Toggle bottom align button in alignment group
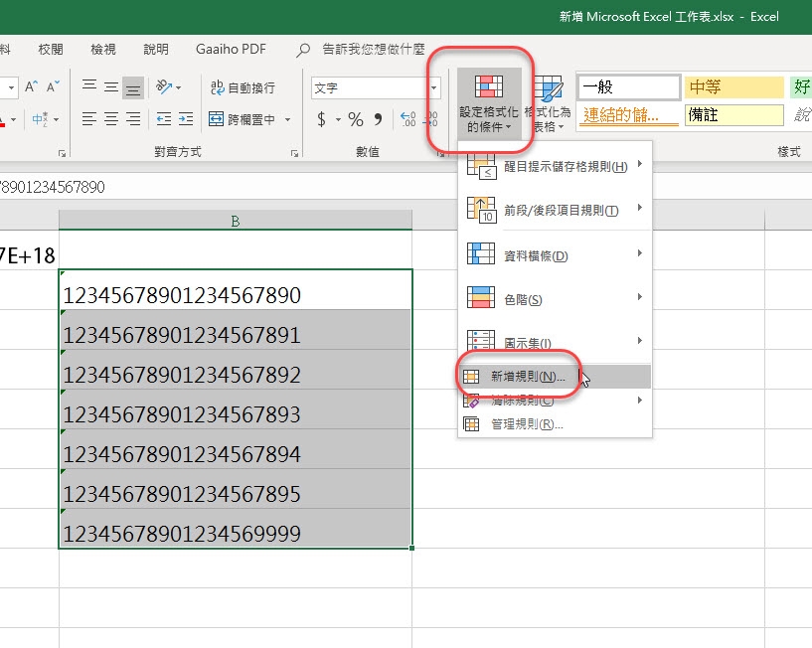 point(132,87)
